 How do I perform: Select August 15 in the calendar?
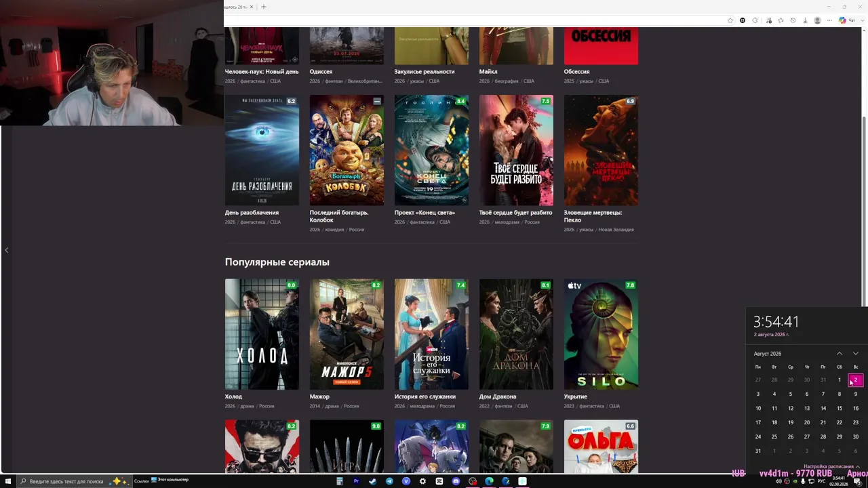click(840, 408)
